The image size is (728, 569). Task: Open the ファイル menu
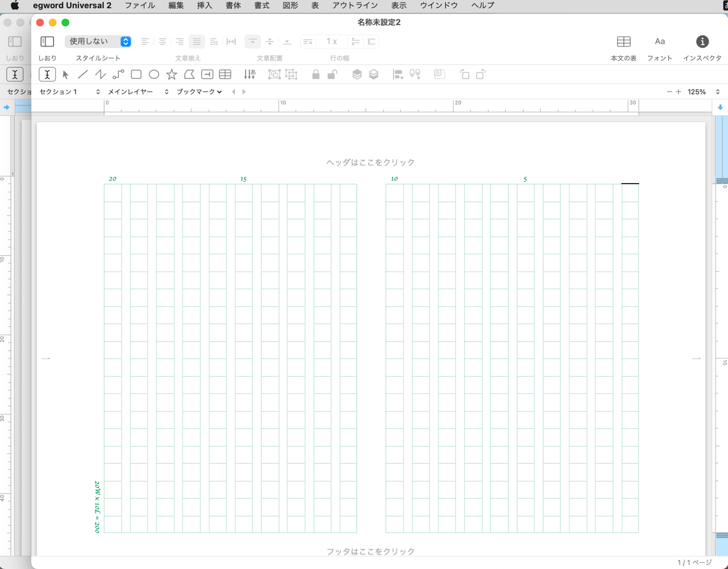[x=140, y=5]
